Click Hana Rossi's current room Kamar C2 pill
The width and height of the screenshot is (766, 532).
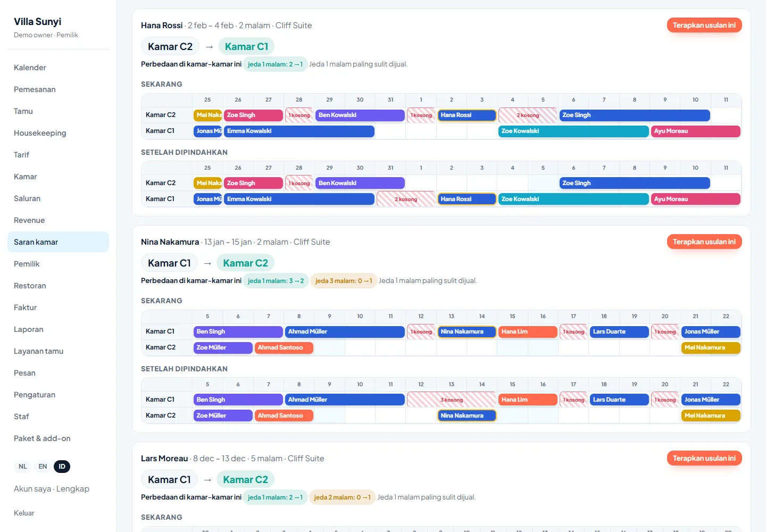170,46
